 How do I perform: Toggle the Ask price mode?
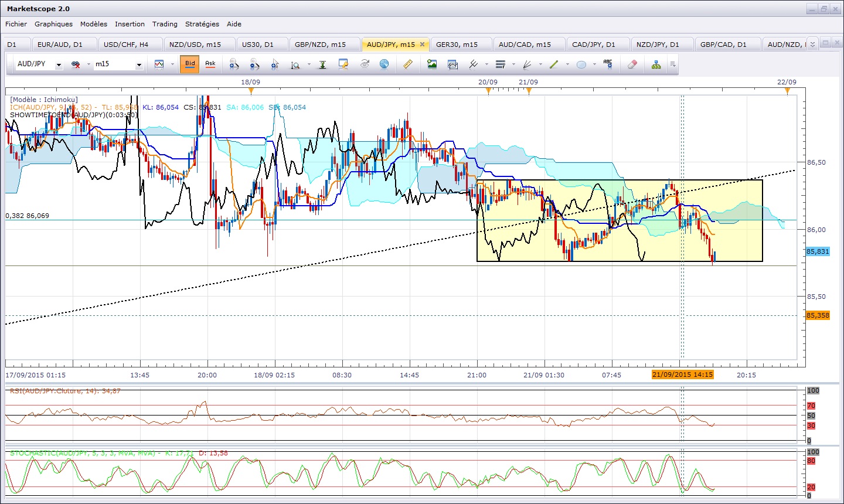pos(210,64)
